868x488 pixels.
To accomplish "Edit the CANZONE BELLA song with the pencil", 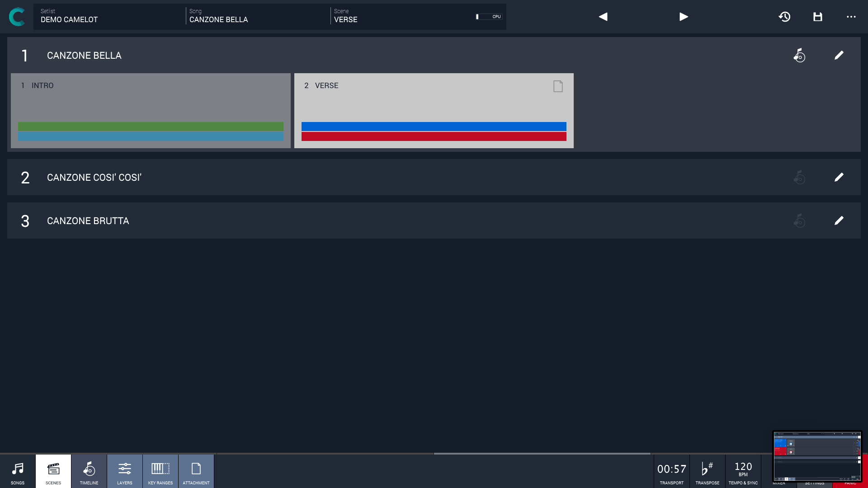I will click(839, 55).
